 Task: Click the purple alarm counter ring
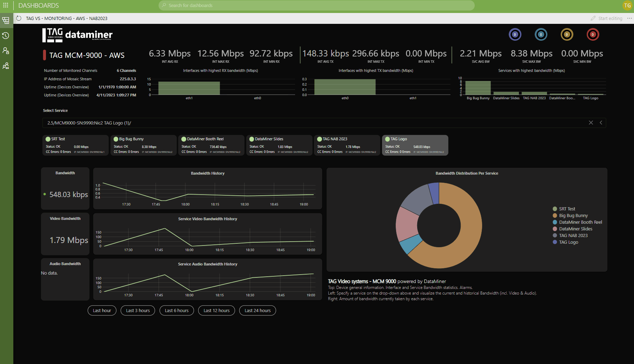click(x=515, y=34)
